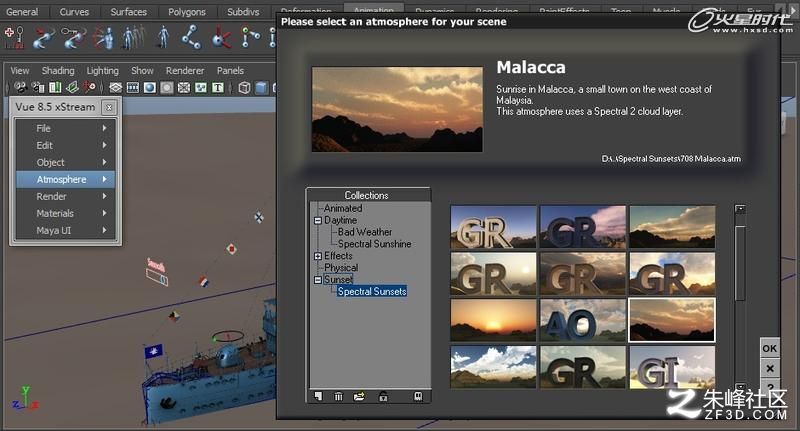Pick the AO atmosphere thumbnail
The height and width of the screenshot is (431, 800).
(583, 320)
